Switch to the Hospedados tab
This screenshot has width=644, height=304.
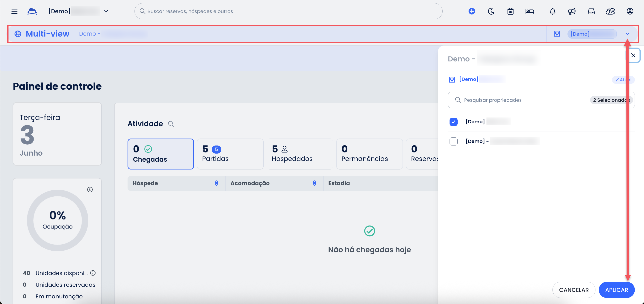299,154
